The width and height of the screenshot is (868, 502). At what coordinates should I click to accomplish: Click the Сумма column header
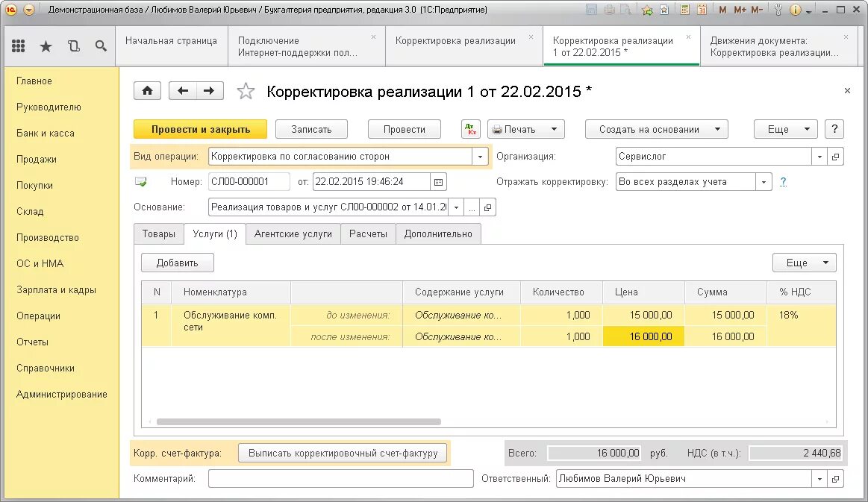pyautogui.click(x=725, y=292)
